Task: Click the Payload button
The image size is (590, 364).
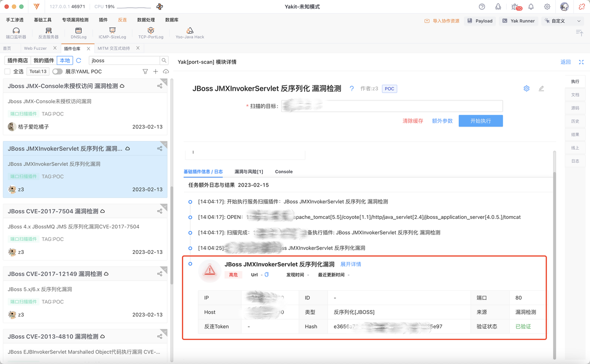Action: (479, 21)
